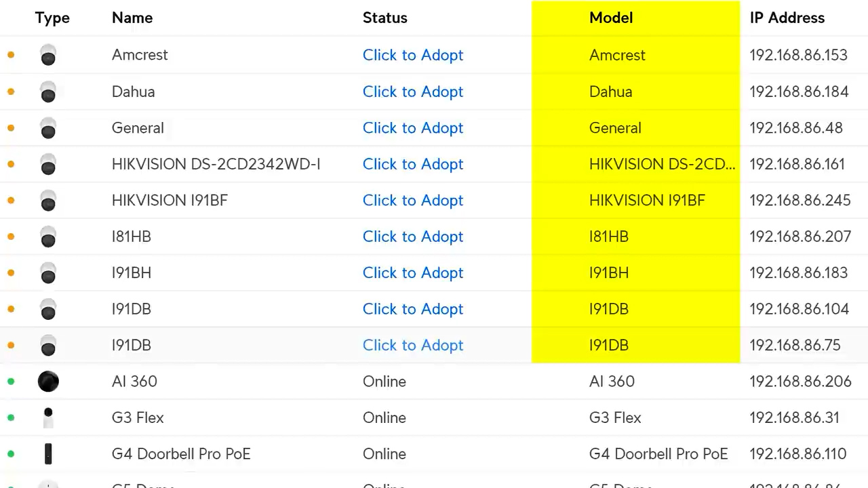Click the G4 Doorbell Pro PoE icon

[48, 454]
